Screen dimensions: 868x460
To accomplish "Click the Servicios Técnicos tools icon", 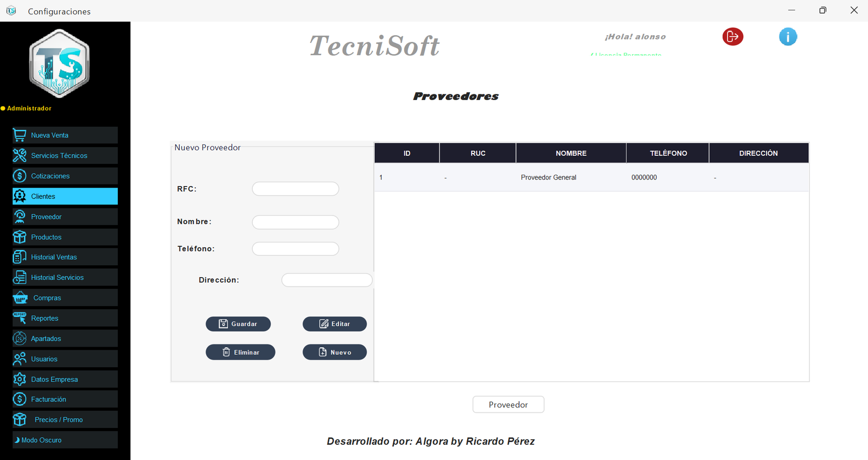I will tap(20, 155).
